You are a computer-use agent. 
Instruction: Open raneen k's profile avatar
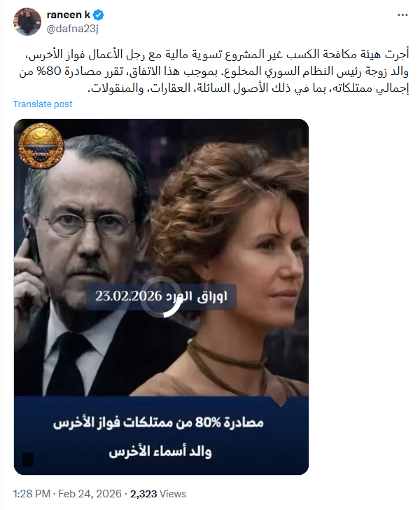point(27,22)
